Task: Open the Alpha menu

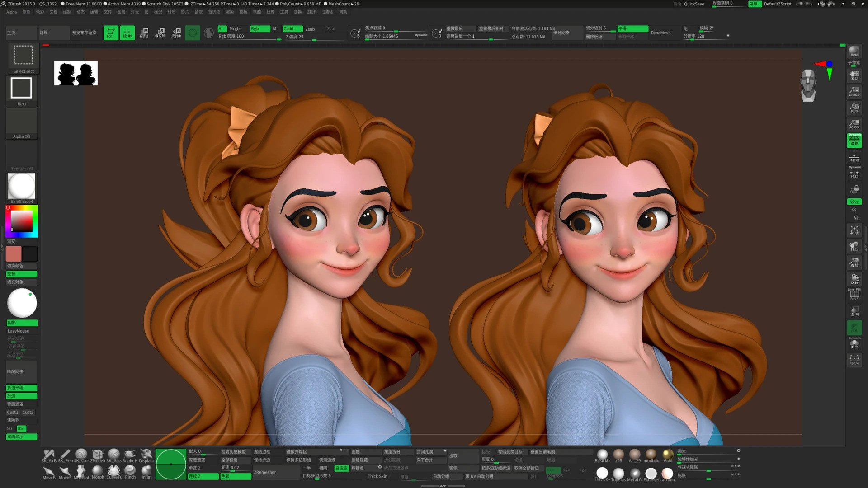Action: [12, 12]
